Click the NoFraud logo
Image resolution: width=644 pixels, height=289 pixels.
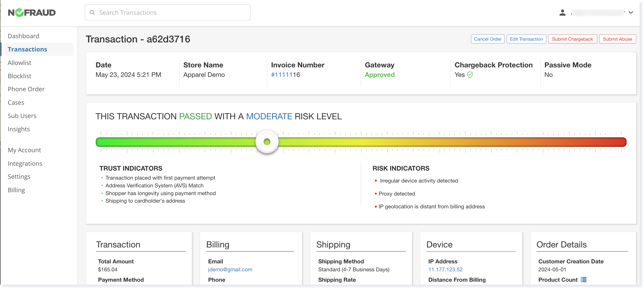(31, 12)
